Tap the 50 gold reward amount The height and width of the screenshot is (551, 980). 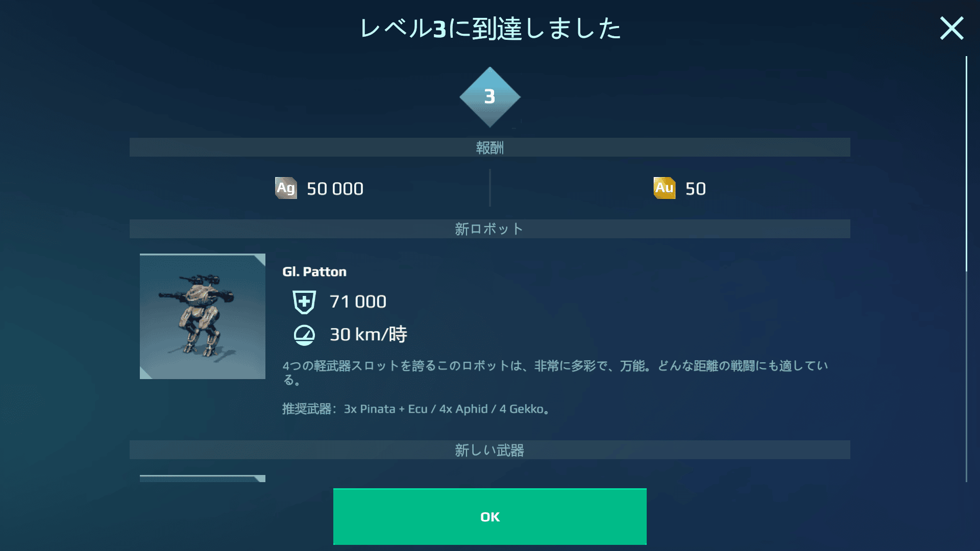point(695,189)
